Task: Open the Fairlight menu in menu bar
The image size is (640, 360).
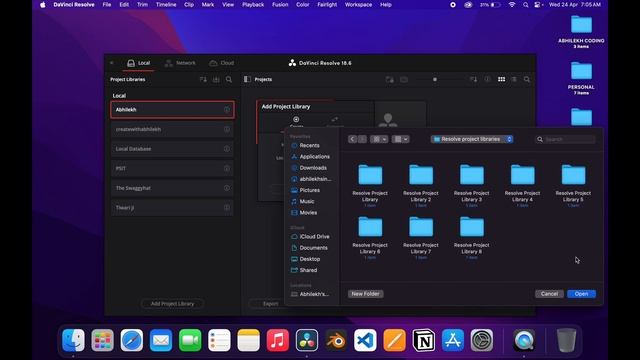Action: point(327,5)
